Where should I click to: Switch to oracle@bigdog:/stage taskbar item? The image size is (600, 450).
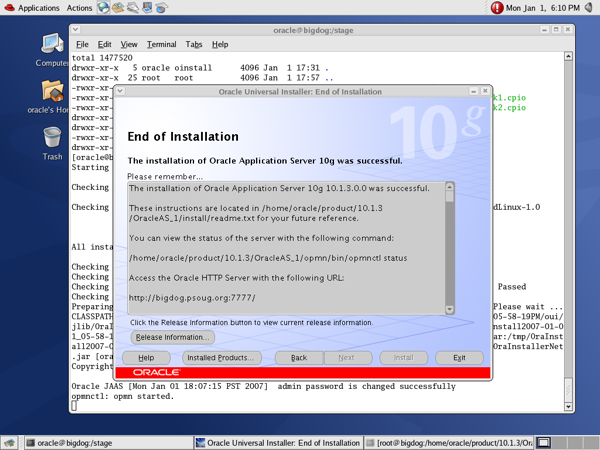(107, 443)
